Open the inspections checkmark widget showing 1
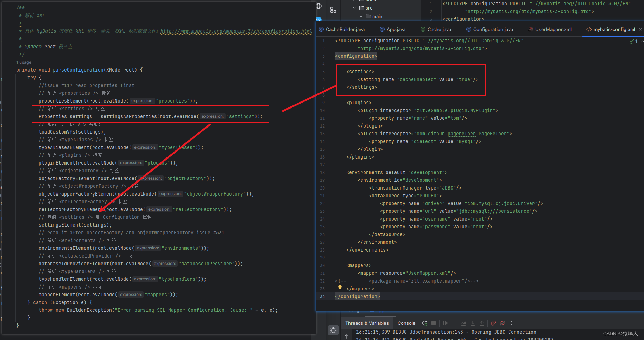 tap(633, 41)
